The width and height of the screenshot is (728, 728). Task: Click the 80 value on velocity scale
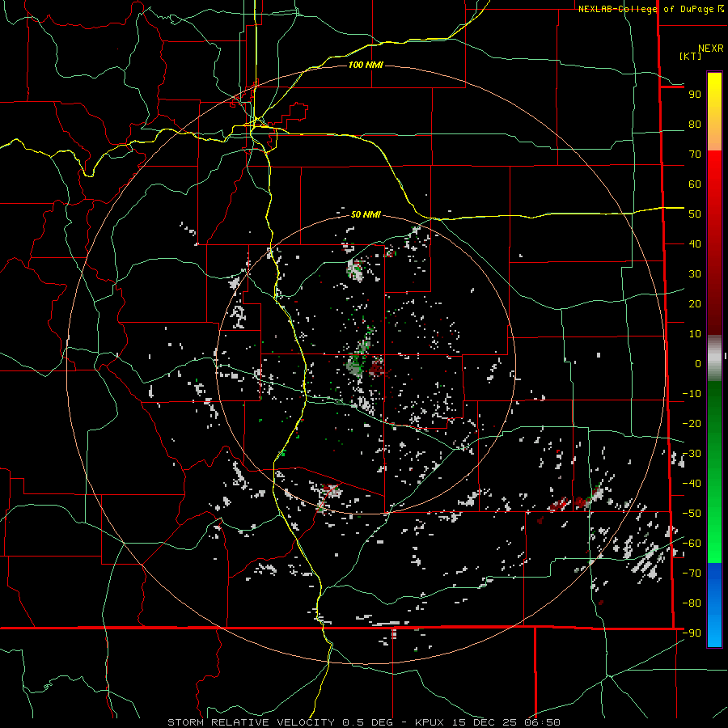(695, 125)
